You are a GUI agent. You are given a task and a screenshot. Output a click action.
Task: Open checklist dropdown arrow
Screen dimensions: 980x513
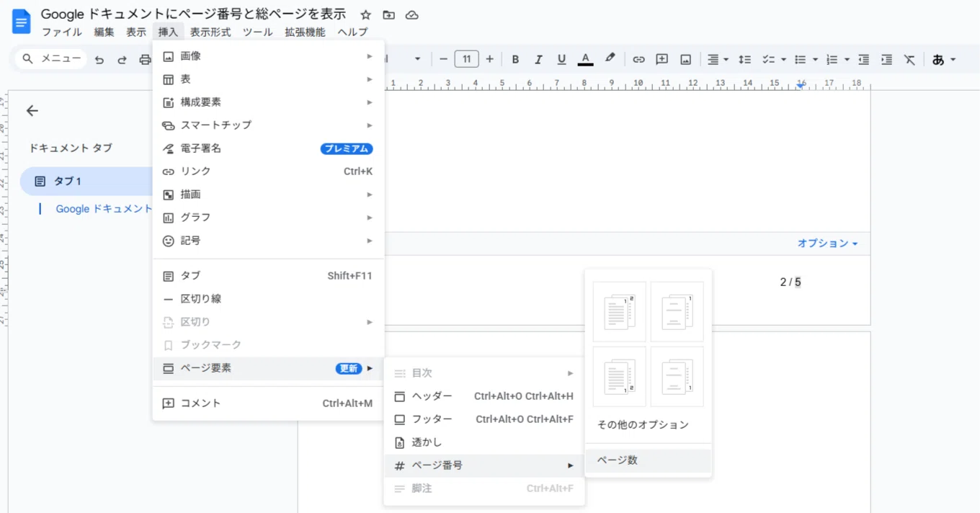(x=783, y=59)
